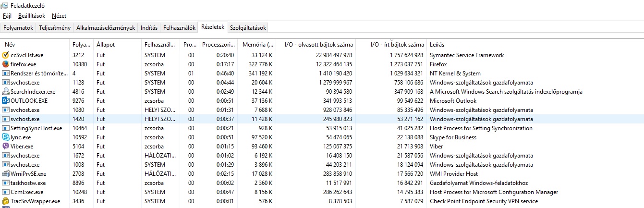Click icon of svchost.exe PID 1420
Screen dimensions: 644x208
point(6,119)
